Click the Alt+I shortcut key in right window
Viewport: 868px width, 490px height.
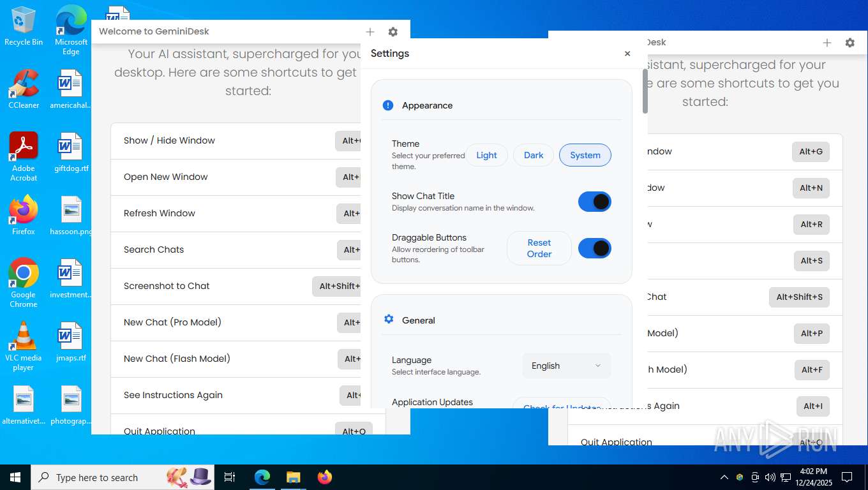coord(813,406)
